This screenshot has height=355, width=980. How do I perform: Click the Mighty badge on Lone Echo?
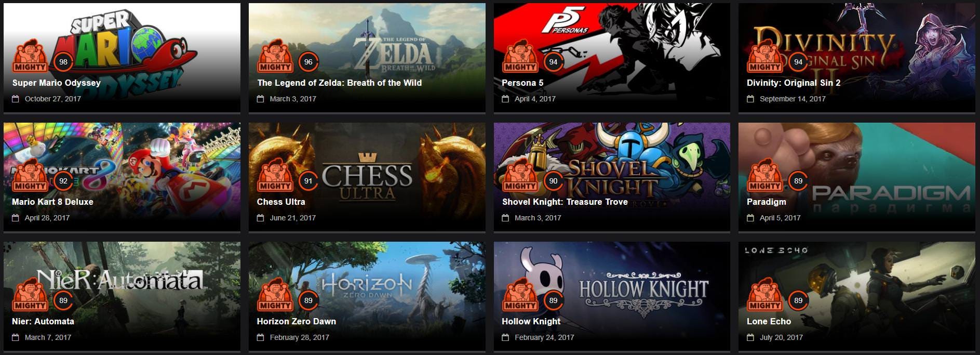pyautogui.click(x=765, y=295)
